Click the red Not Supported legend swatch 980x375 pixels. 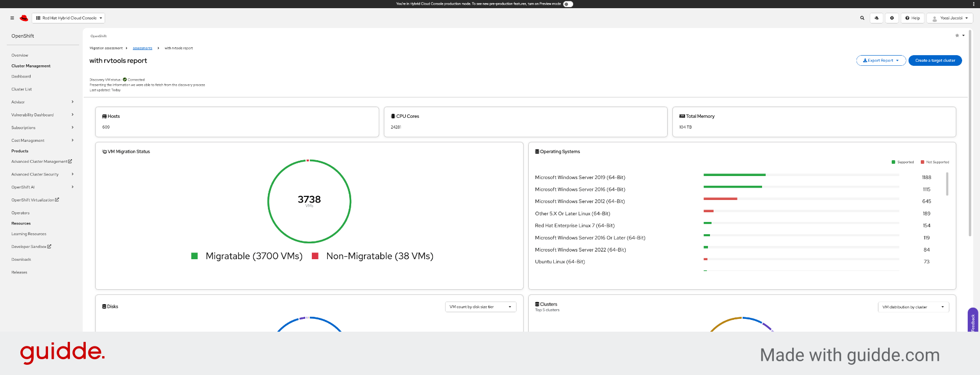coord(922,162)
